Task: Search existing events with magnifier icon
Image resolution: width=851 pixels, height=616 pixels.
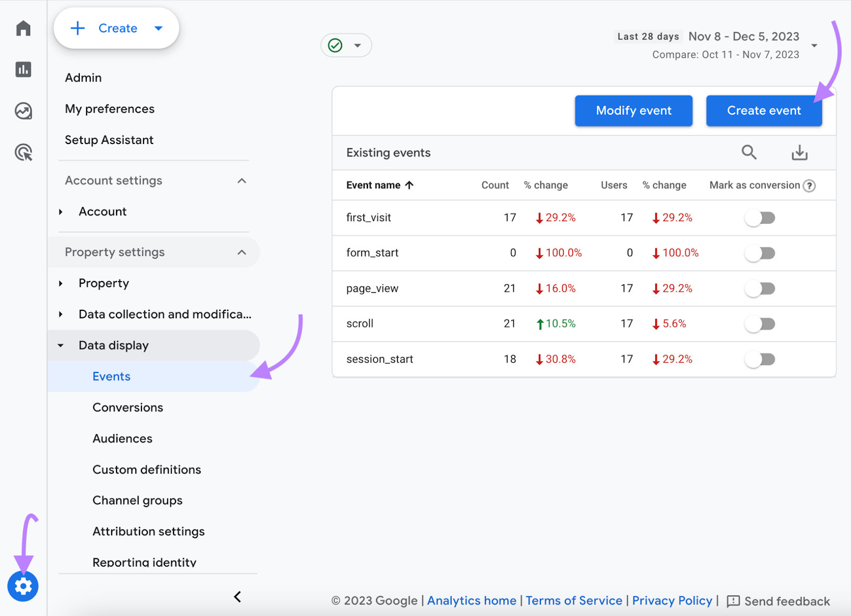Action: [749, 153]
